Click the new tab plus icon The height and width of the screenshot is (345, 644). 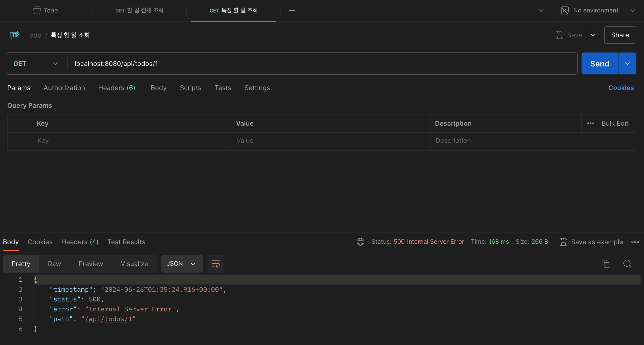click(292, 10)
